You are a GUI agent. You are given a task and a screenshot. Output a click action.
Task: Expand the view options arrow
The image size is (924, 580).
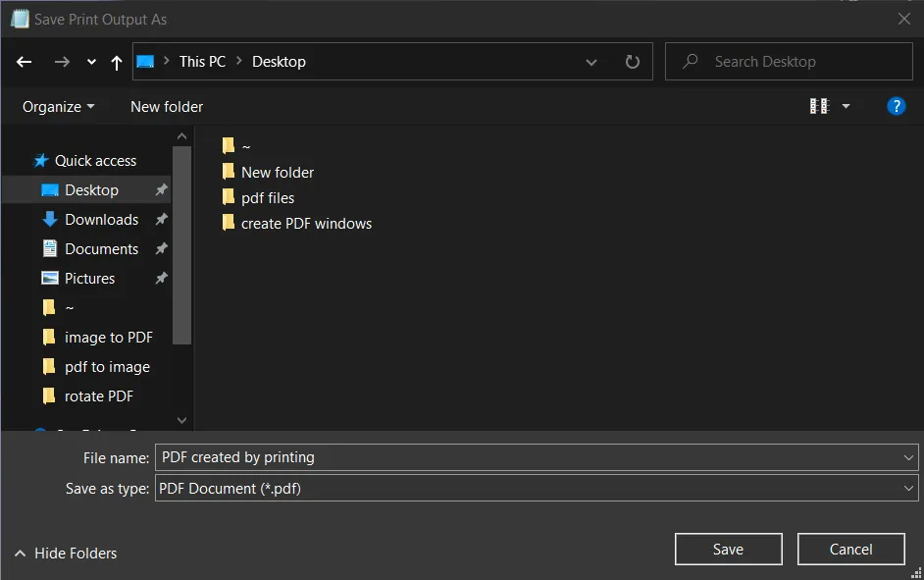(846, 106)
